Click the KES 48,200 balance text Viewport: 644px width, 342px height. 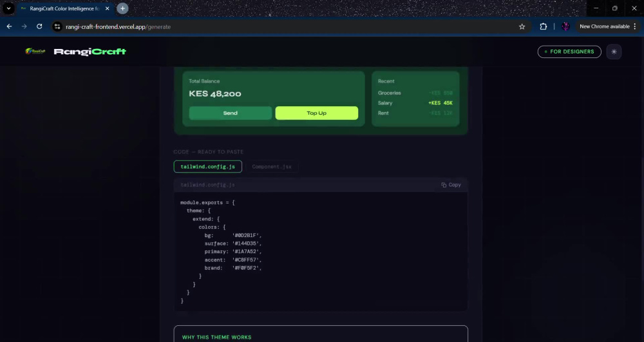click(215, 94)
